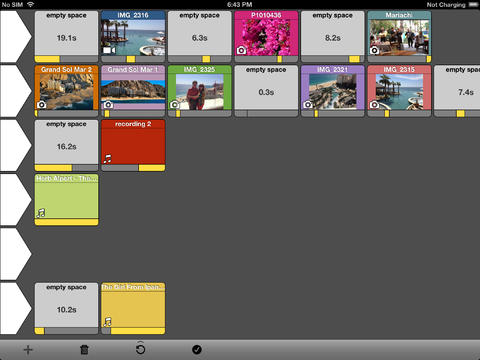Click the camera icon on P1010436 clip
480x360 pixels.
coord(241,50)
